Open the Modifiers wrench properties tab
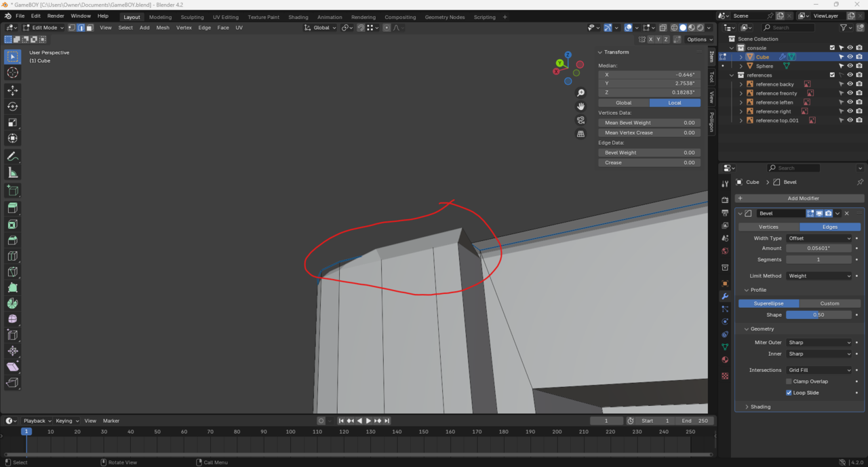 [x=725, y=297]
